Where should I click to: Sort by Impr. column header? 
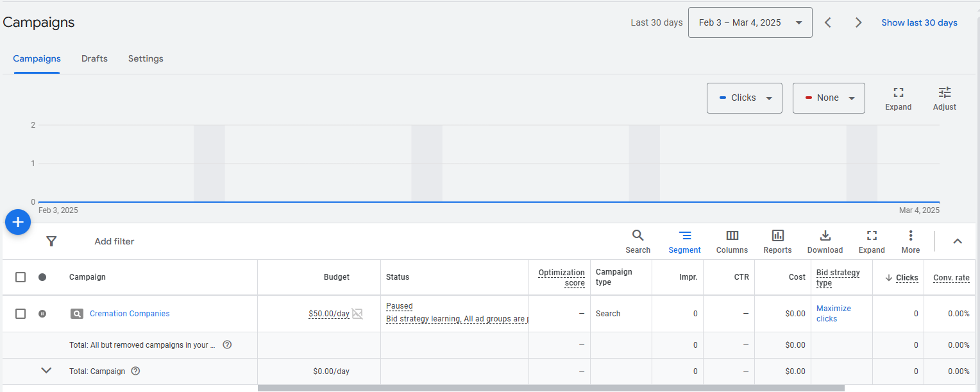(688, 277)
